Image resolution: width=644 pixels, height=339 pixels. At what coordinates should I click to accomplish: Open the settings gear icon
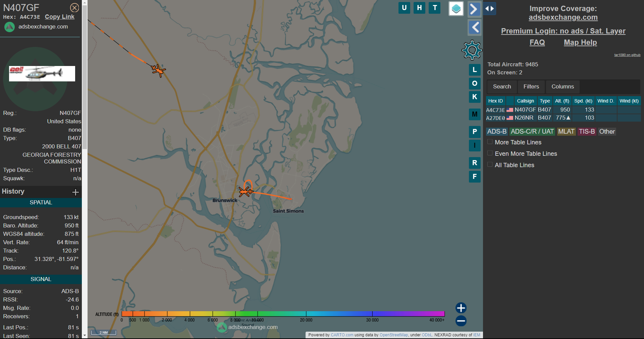coord(472,50)
